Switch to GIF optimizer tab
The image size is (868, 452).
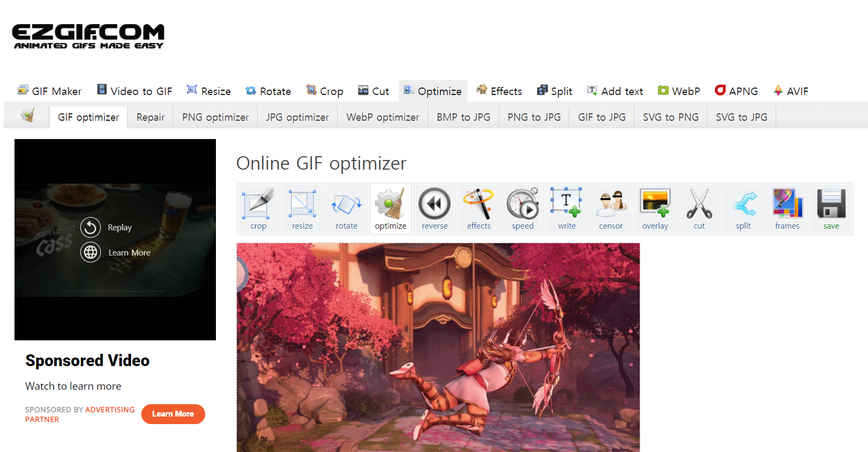[89, 117]
